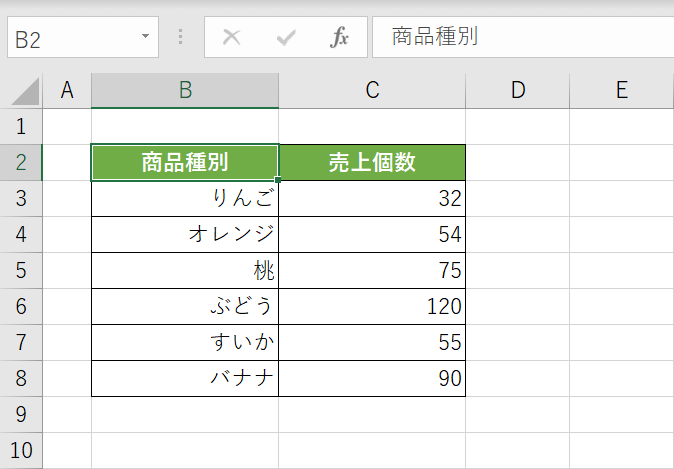
Task: Click the 売上個数 header cell
Action: click(372, 163)
